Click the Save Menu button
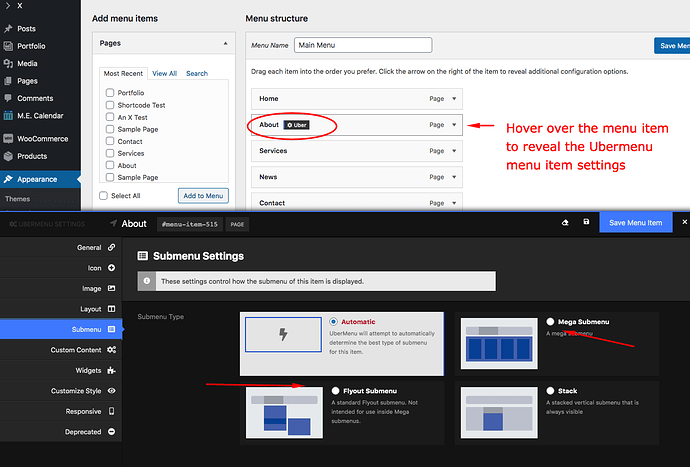Viewport: 690px width, 467px height. click(x=672, y=46)
